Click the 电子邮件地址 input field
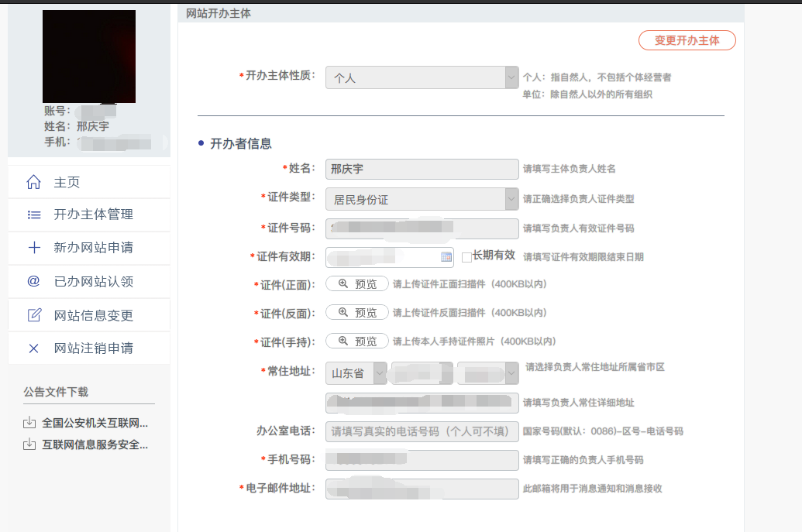The image size is (802, 532). point(422,489)
